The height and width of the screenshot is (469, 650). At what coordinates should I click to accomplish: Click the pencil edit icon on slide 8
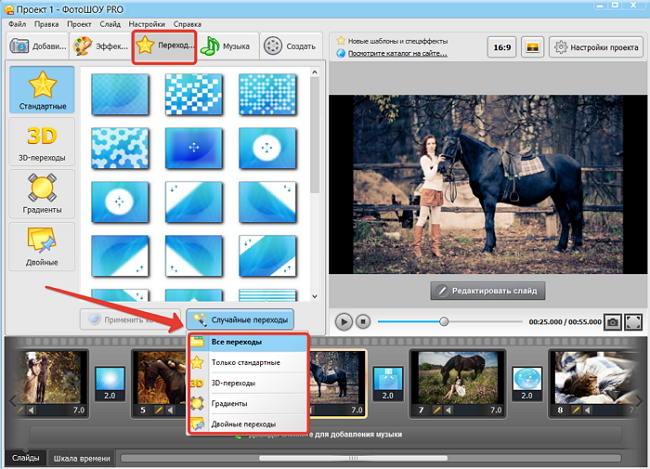(x=575, y=410)
